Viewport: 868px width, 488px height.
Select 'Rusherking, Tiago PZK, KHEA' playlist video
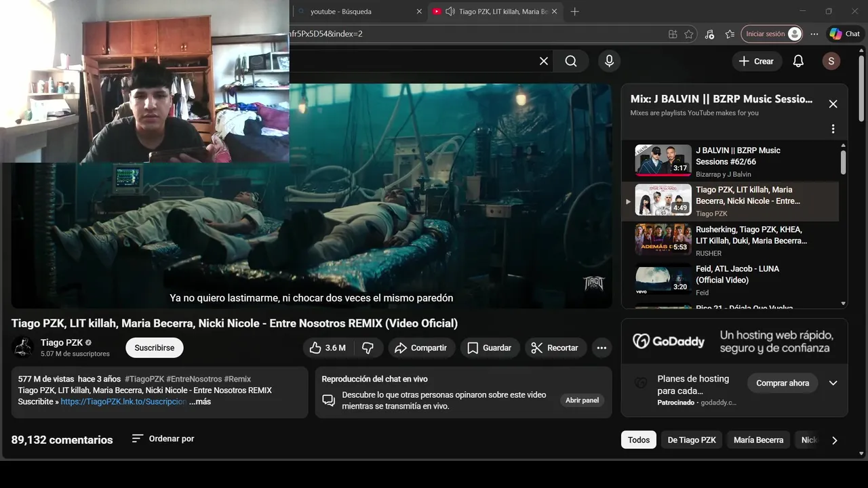730,241
